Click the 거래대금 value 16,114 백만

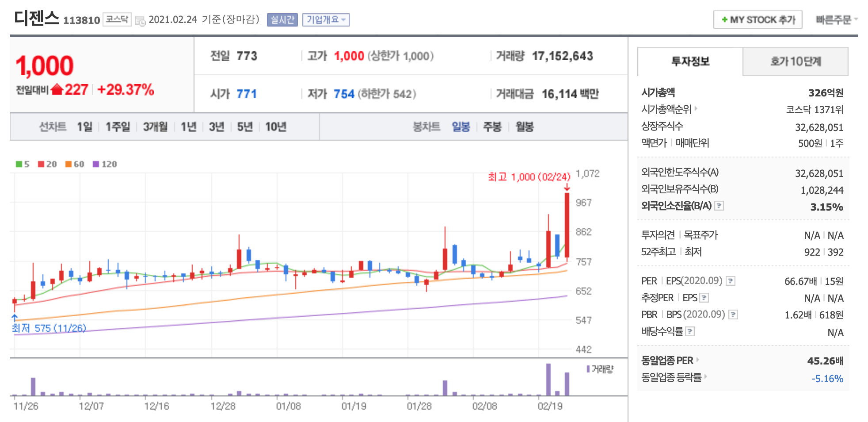point(570,94)
